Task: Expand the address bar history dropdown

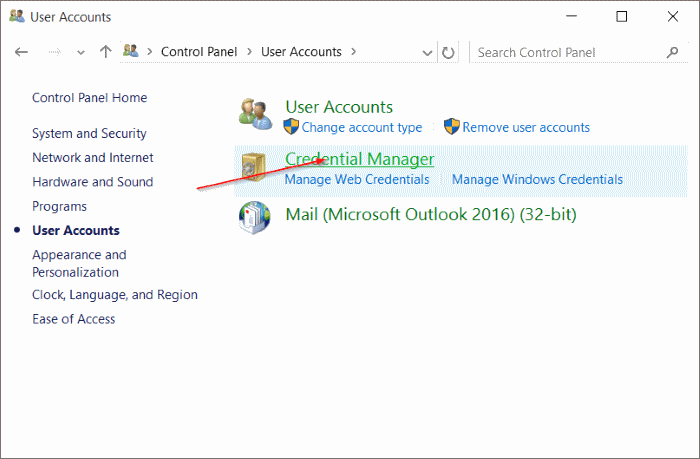Action: [x=429, y=52]
